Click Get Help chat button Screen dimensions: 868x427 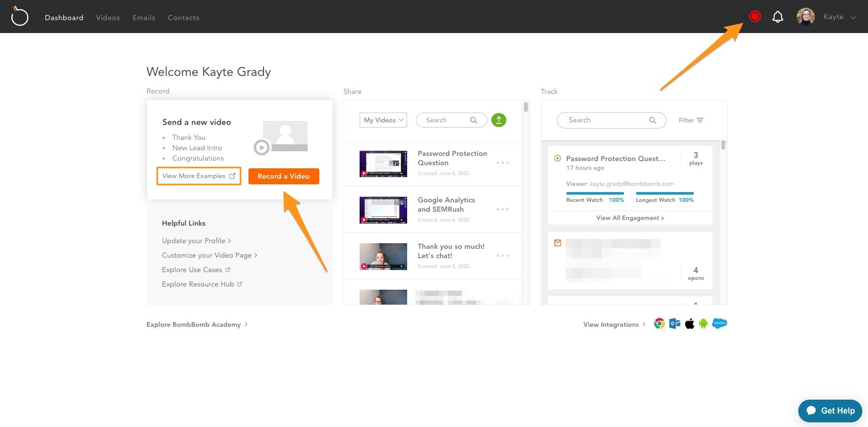[x=830, y=410]
